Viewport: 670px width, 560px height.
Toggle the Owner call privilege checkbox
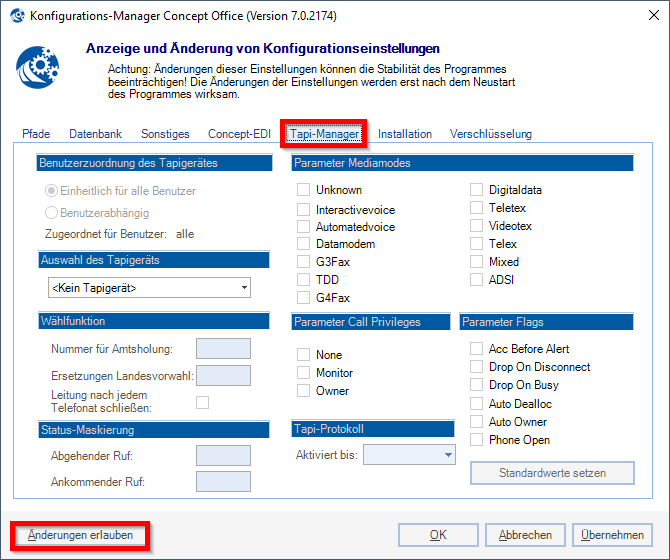303,391
